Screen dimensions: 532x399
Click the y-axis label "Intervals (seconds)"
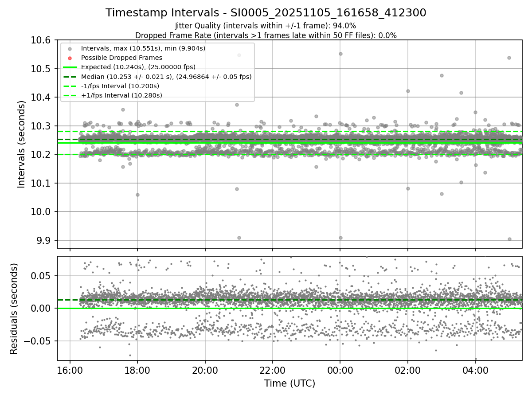(21, 144)
